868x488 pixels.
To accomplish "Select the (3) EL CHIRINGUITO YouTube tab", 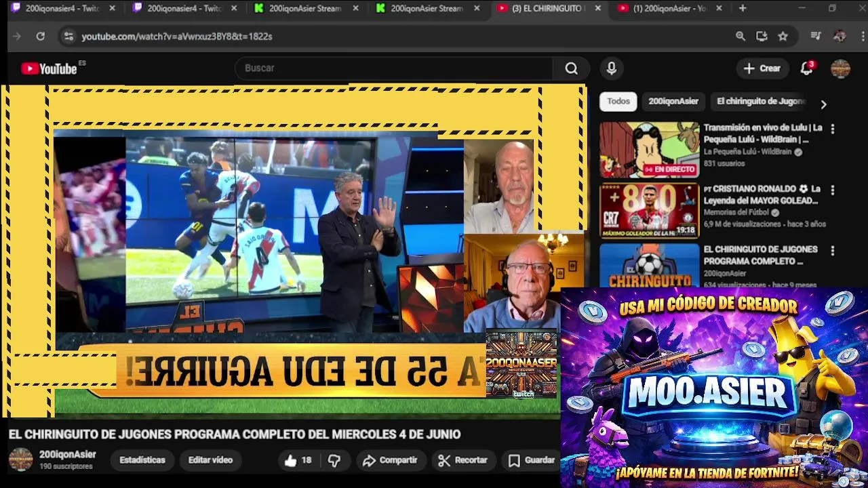I will point(548,8).
